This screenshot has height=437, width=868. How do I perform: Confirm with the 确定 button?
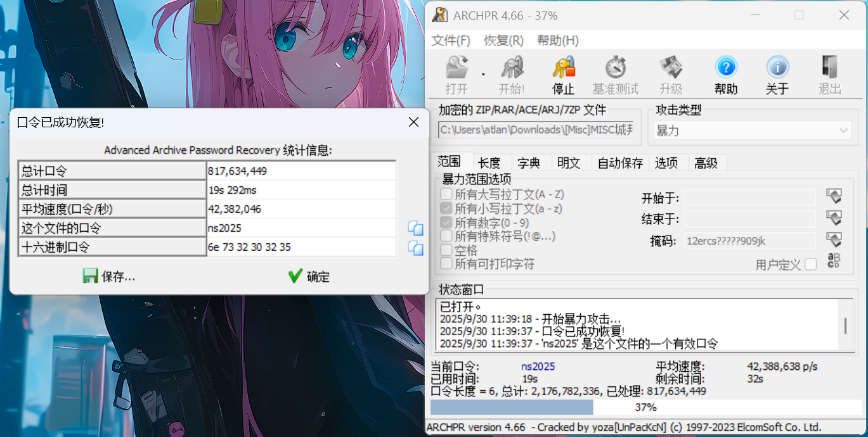pos(309,277)
